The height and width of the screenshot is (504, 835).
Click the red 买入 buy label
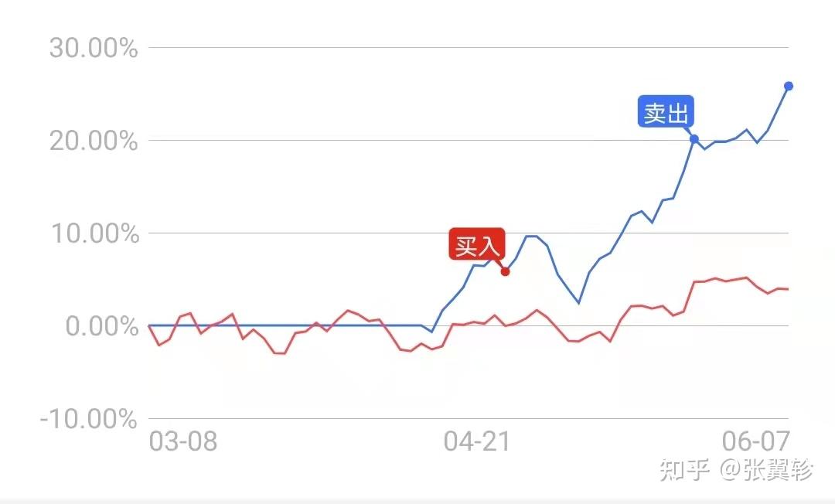coord(477,245)
